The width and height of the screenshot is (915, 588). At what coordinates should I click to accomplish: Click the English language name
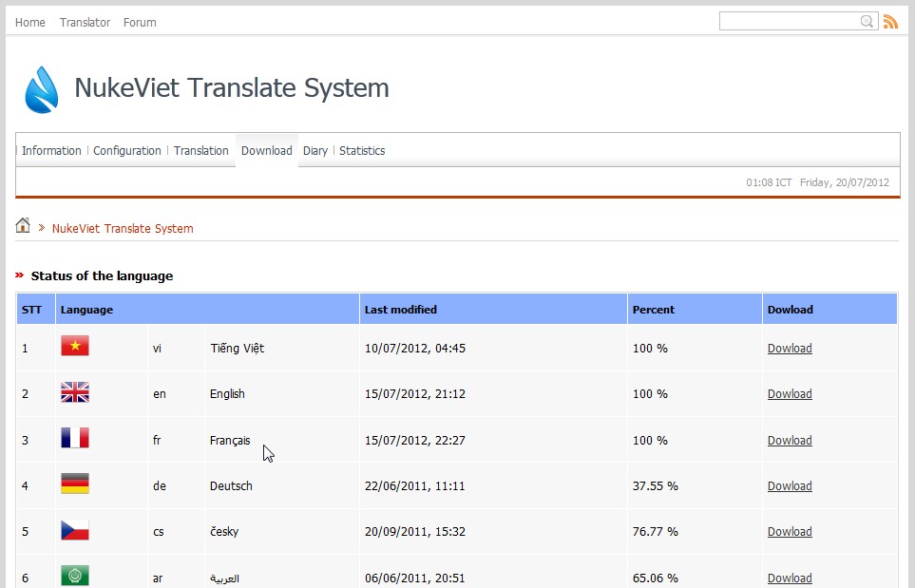tap(227, 394)
